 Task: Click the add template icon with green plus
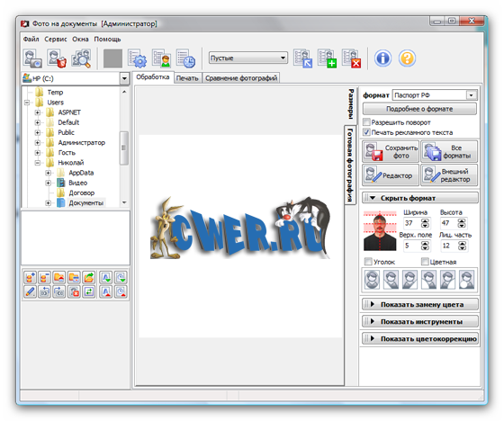click(x=327, y=58)
